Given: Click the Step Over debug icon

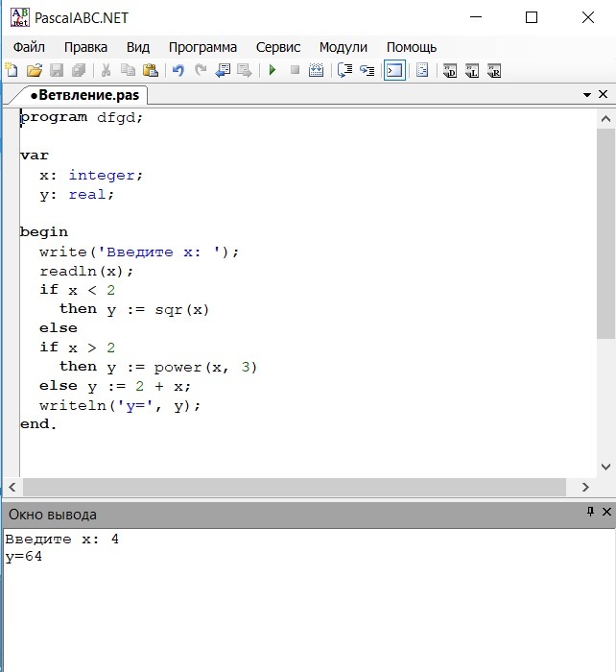Looking at the screenshot, I should (x=344, y=70).
